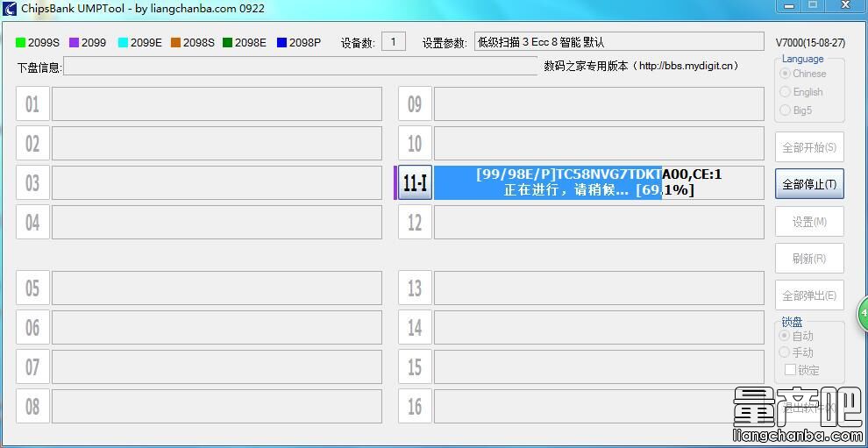This screenshot has height=448, width=868.
Task: Click port button 08
Action: point(32,407)
